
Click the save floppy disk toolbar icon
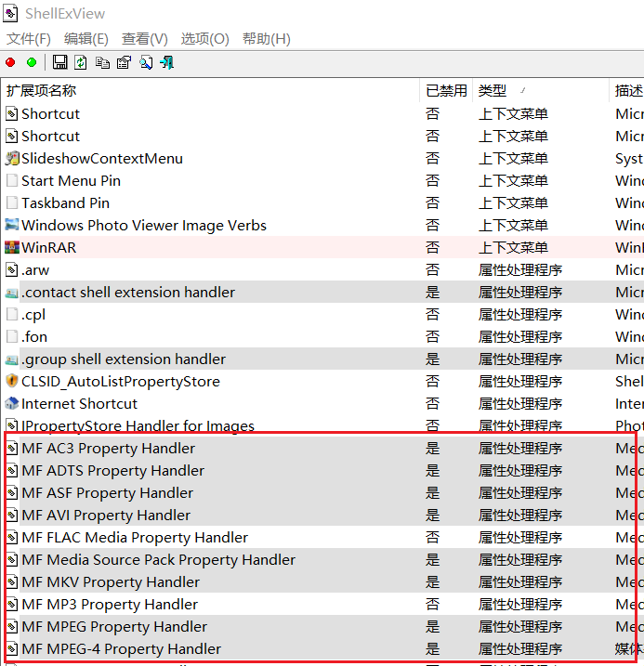(x=59, y=62)
